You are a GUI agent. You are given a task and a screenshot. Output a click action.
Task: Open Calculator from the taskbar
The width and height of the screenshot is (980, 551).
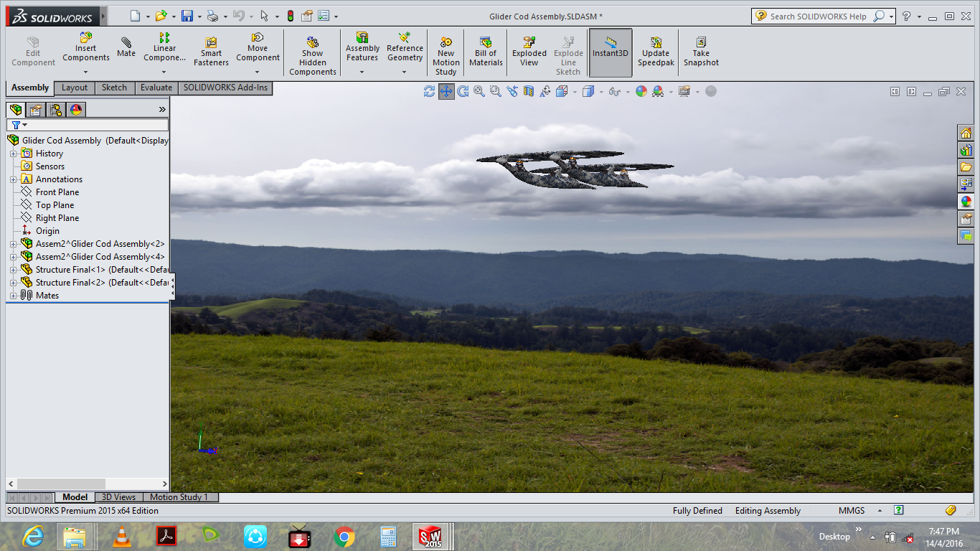click(x=389, y=537)
